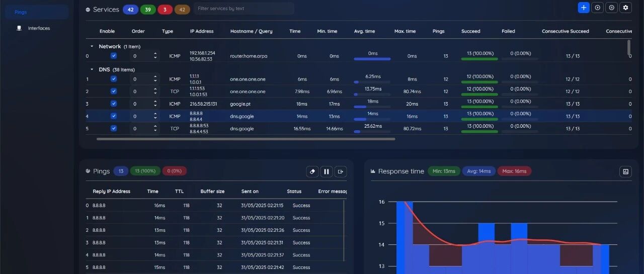Uncheck the Enable box for router.home.arpa

pos(114,56)
